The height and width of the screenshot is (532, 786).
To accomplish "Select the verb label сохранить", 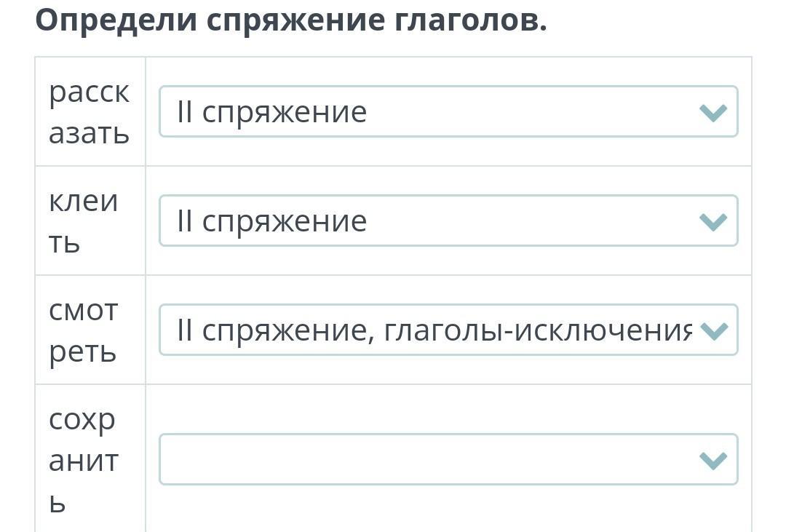I will [x=83, y=460].
